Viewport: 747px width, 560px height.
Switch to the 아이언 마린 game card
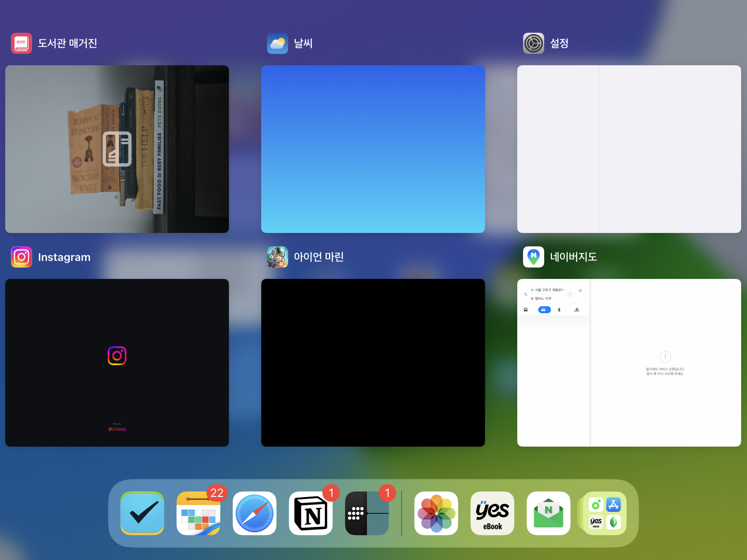[373, 362]
